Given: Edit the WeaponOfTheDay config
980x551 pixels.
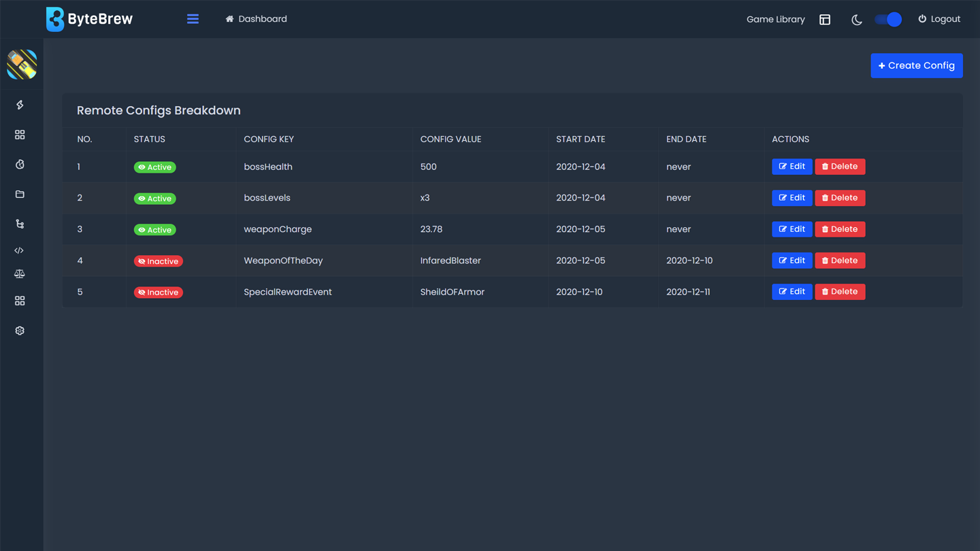Looking at the screenshot, I should [792, 261].
